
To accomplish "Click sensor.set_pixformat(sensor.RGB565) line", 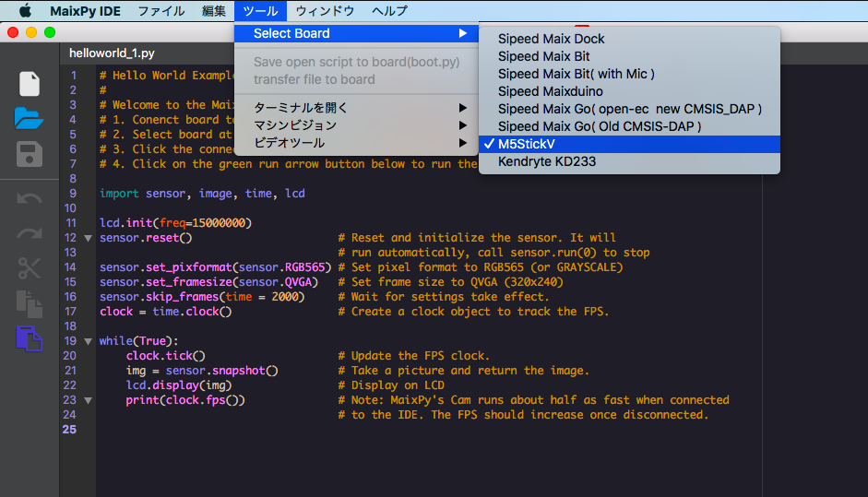I will (215, 267).
